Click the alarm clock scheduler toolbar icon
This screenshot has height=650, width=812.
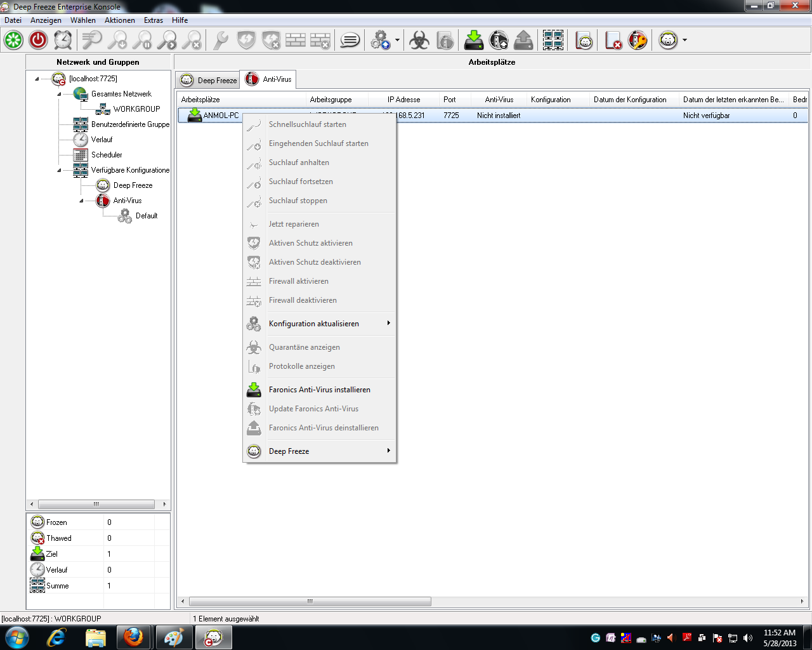(63, 40)
